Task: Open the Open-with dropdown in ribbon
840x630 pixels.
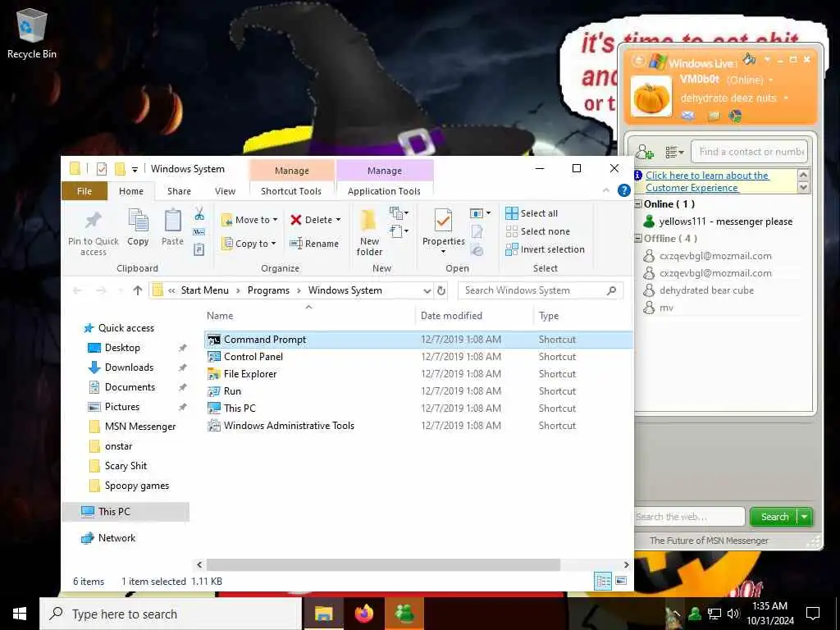Action: tap(480, 213)
